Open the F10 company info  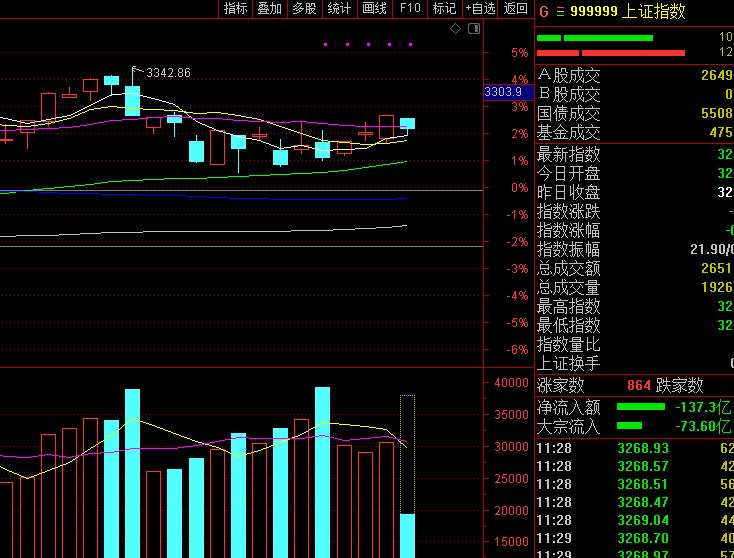pyautogui.click(x=410, y=8)
